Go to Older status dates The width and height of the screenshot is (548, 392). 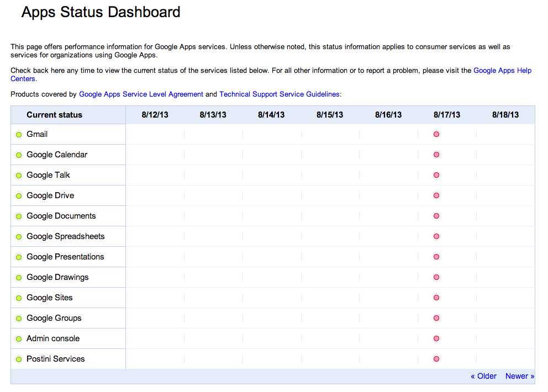click(483, 376)
